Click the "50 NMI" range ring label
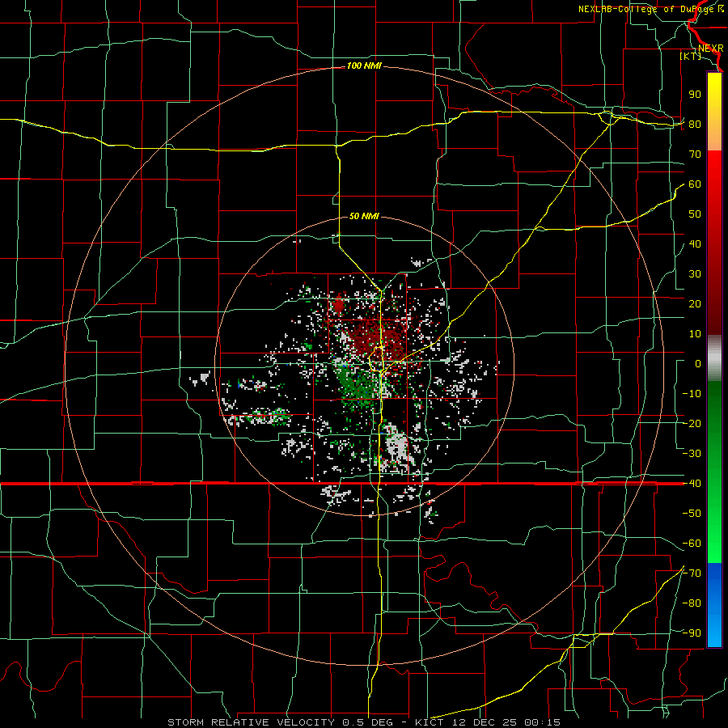Image resolution: width=728 pixels, height=728 pixels. click(364, 216)
